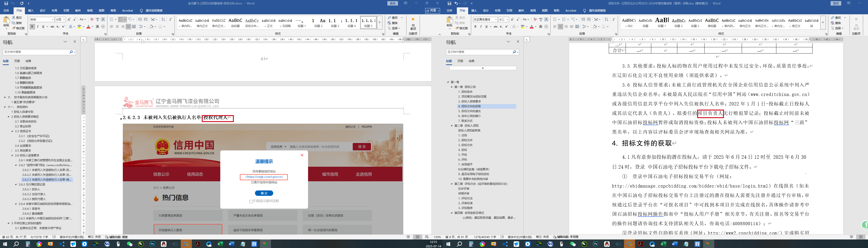Open the 文件 menu in the left window

6,11
